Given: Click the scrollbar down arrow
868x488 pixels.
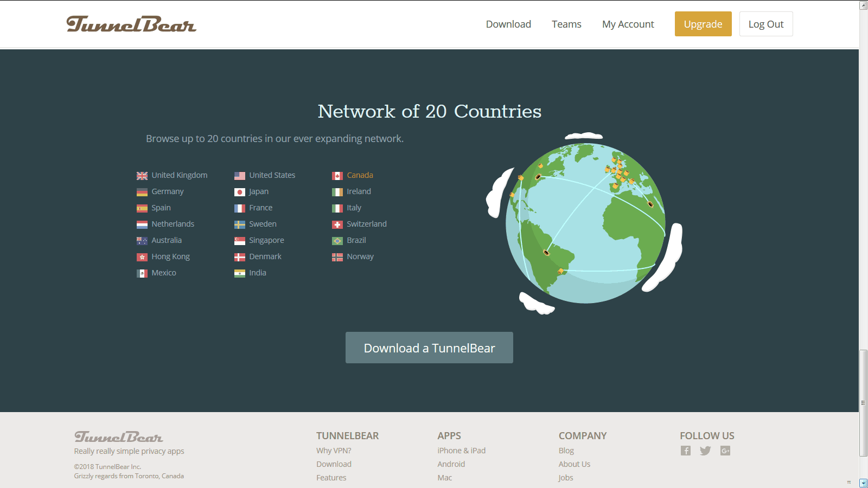Looking at the screenshot, I should (x=864, y=483).
